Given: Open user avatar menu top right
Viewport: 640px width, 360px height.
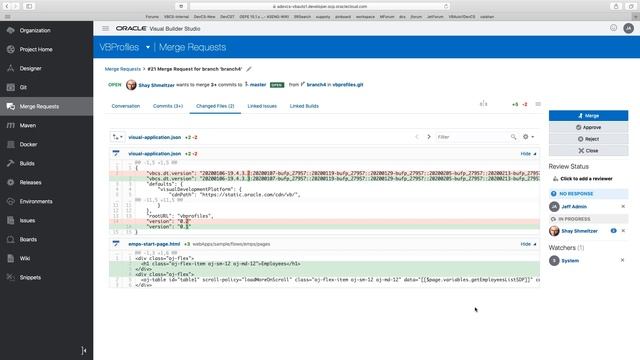Looking at the screenshot, I should point(628,28).
